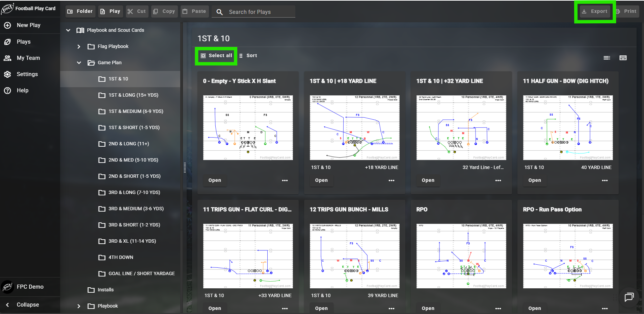The image size is (644, 314).
Task: Click the New Play plus icon
Action: coord(7,25)
